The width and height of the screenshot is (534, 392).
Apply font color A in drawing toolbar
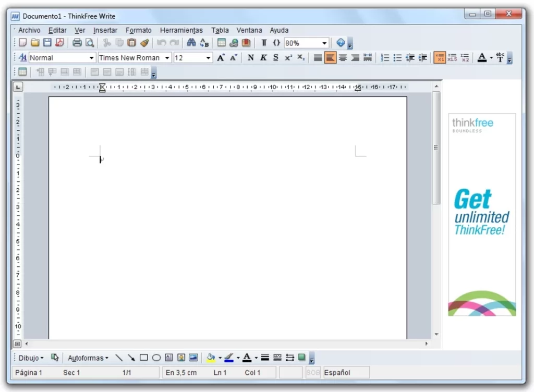click(x=247, y=358)
